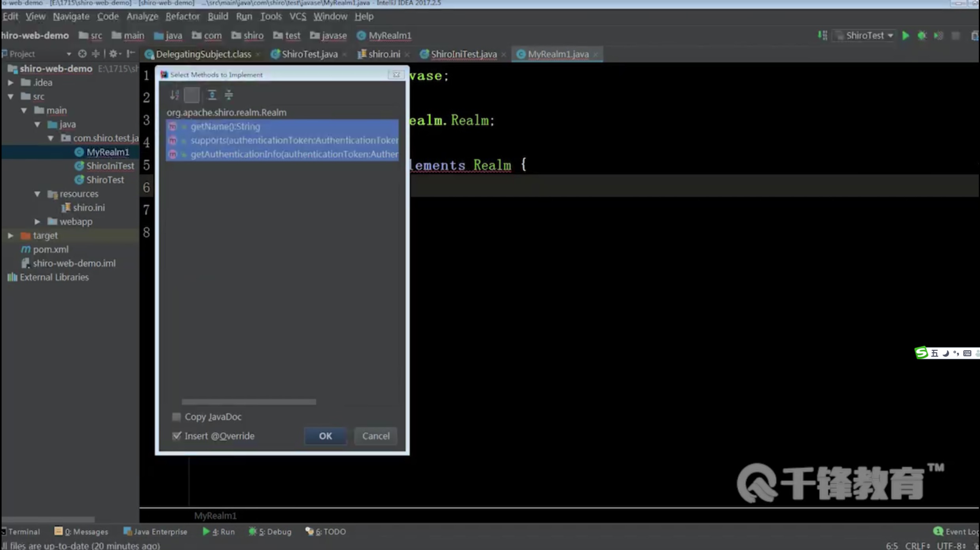Open the 0: Messages tool window
This screenshot has height=550, width=980.
[81, 532]
